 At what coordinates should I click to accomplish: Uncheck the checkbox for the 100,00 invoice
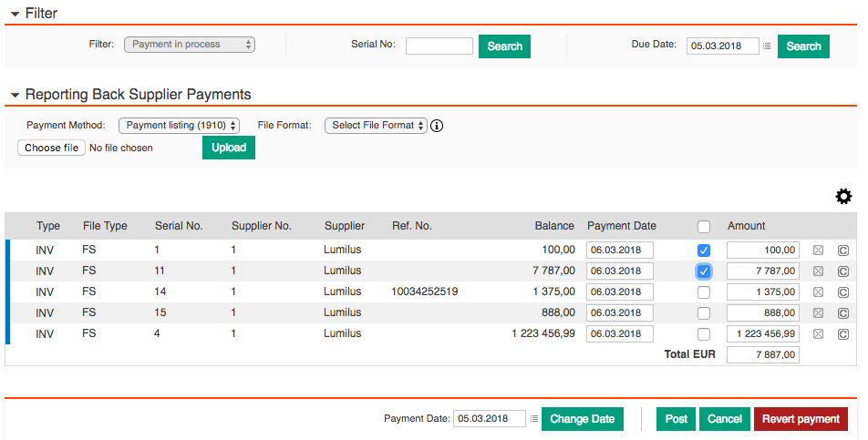point(703,250)
